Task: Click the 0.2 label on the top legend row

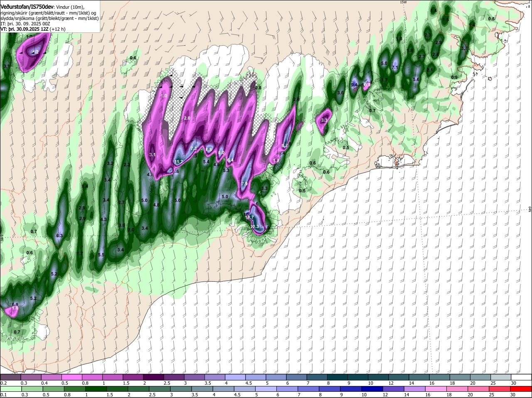Action: [x=3, y=383]
